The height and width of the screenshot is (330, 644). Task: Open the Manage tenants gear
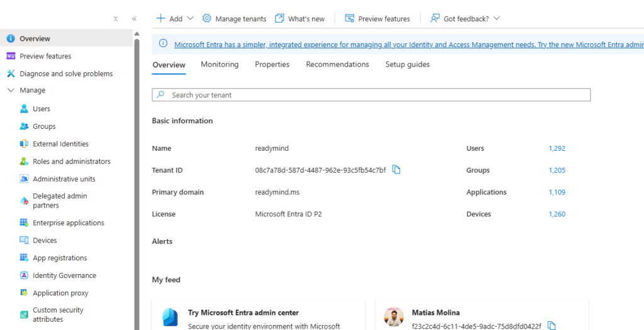(207, 18)
